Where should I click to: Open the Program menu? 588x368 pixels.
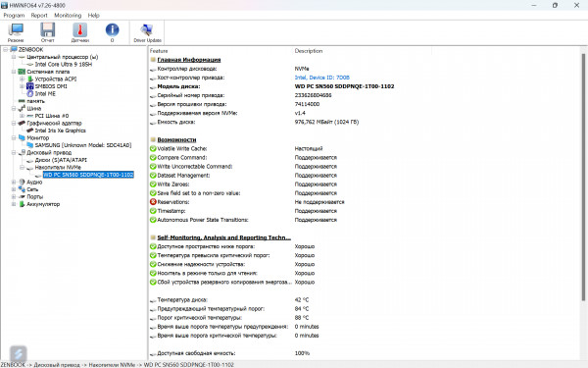coord(14,16)
